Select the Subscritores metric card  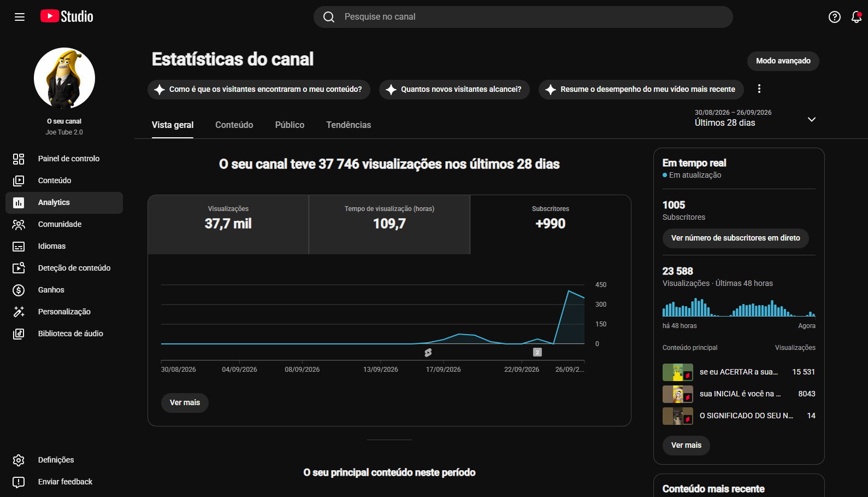pyautogui.click(x=550, y=225)
